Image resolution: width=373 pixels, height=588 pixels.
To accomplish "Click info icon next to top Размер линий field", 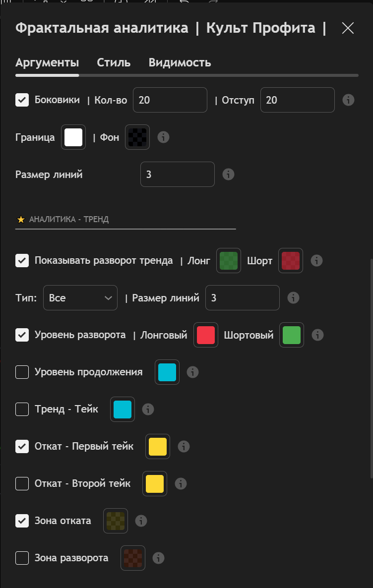I will [x=228, y=175].
